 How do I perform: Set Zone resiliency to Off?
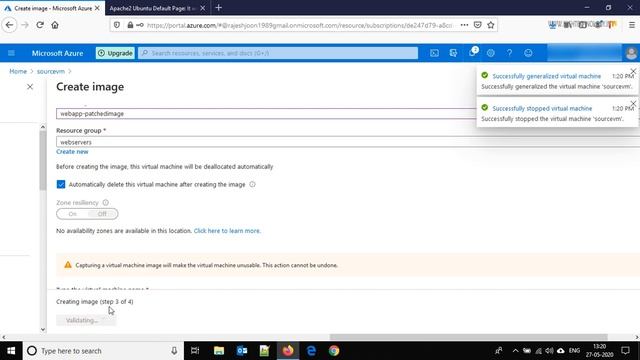click(x=102, y=214)
